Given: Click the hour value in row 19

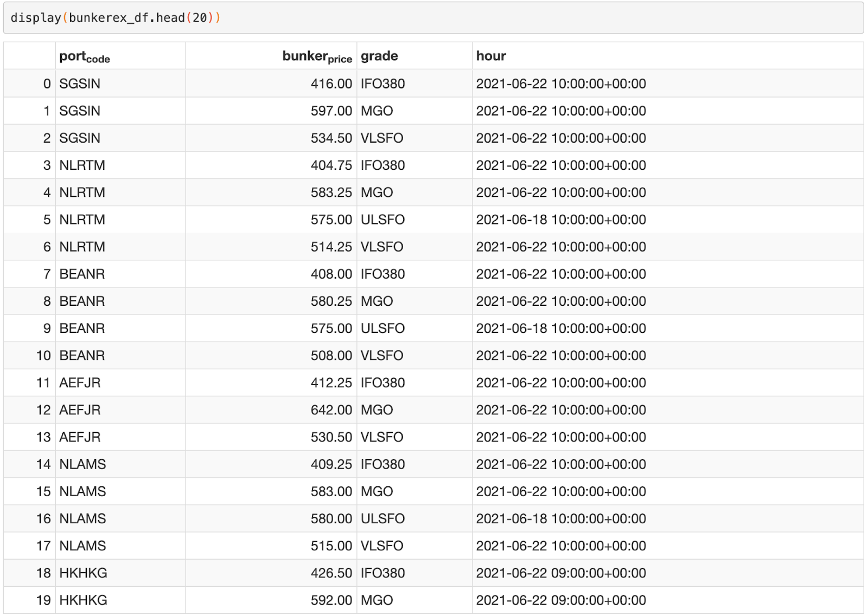Looking at the screenshot, I should (561, 600).
